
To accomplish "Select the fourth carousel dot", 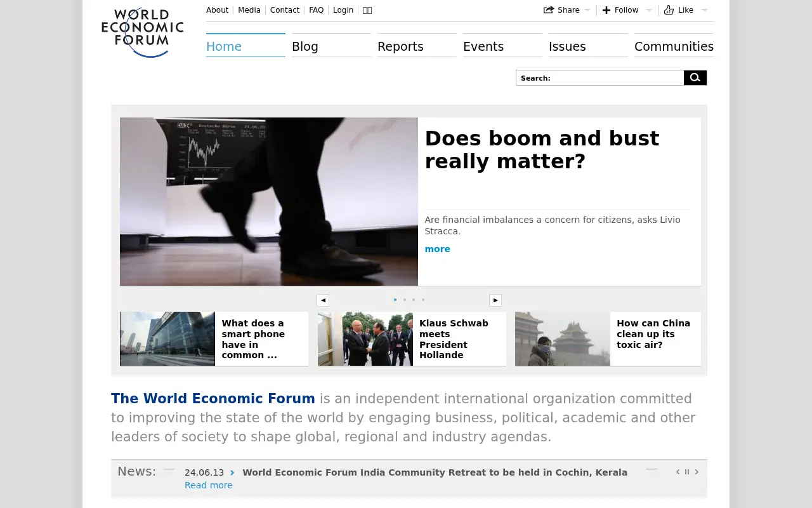I will (423, 300).
